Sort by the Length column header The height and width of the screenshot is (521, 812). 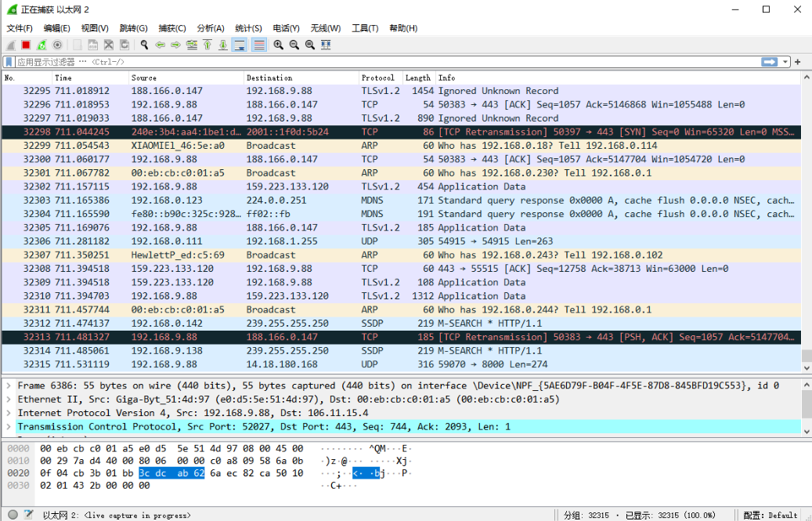coord(418,78)
